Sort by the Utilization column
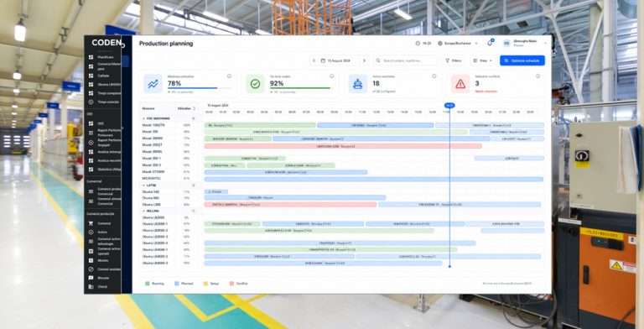The height and width of the screenshot is (329, 644). click(186, 108)
